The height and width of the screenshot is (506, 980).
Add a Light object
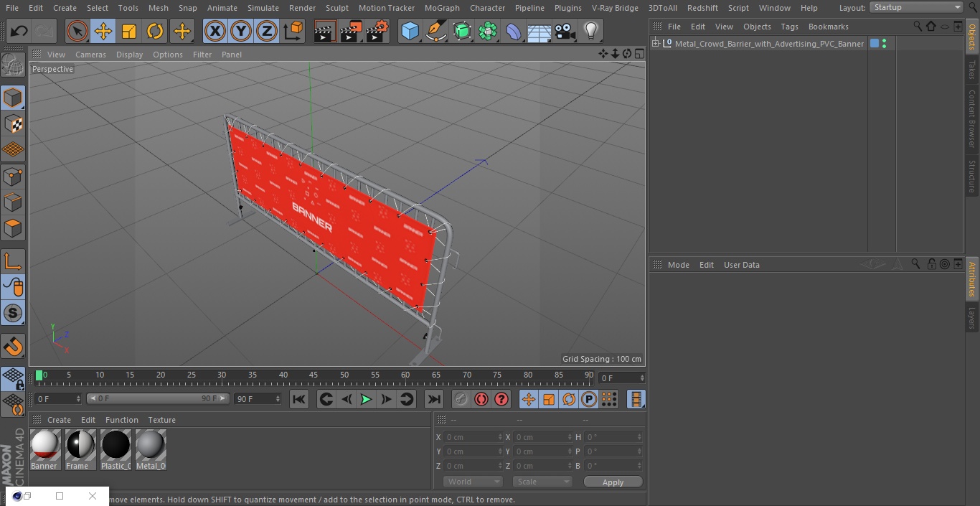pyautogui.click(x=590, y=31)
